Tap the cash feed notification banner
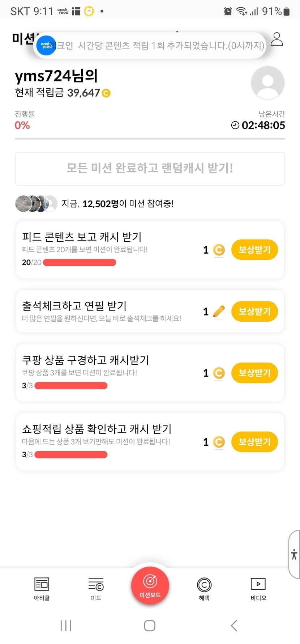The image size is (300, 644). click(x=150, y=46)
